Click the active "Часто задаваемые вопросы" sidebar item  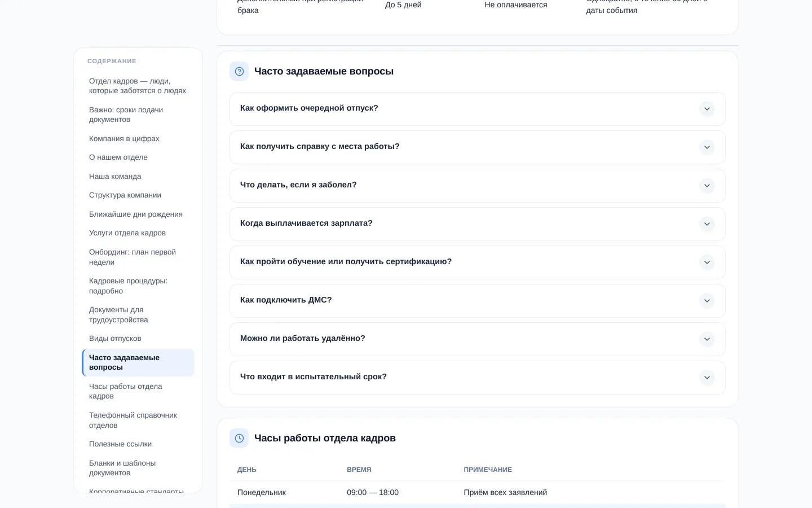[138, 362]
